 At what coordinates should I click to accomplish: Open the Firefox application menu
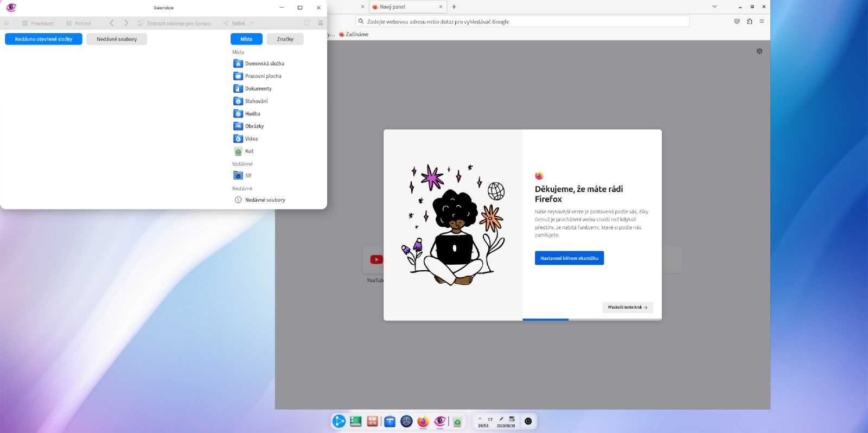click(762, 21)
